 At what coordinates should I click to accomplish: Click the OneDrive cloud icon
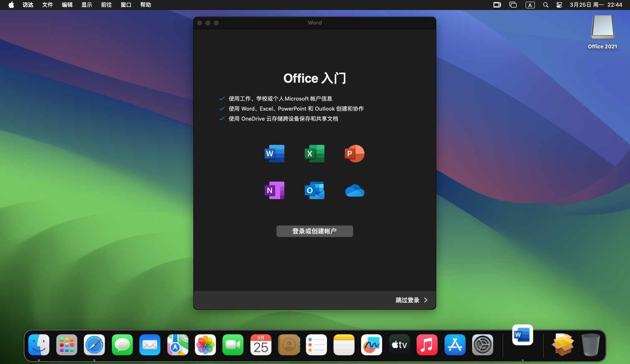tap(355, 191)
